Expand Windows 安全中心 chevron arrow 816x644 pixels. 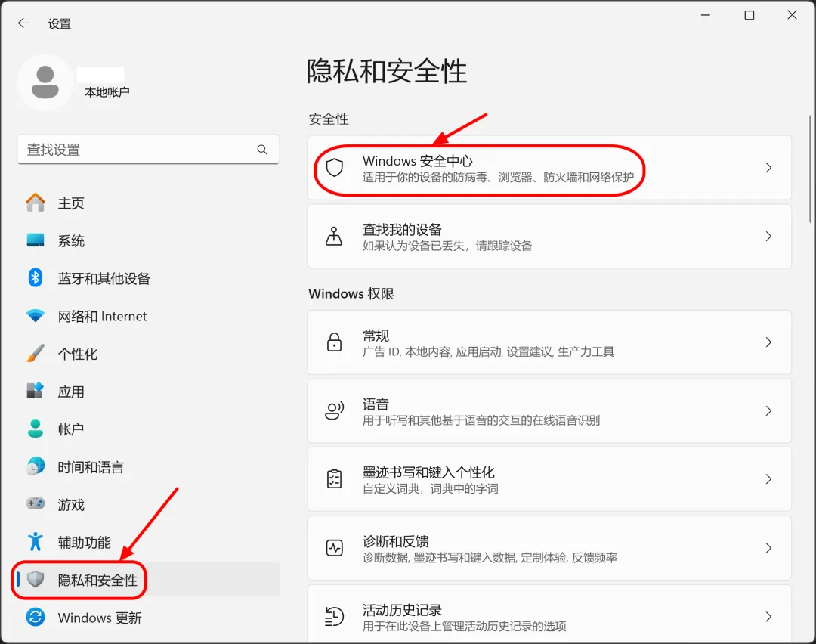(x=768, y=168)
